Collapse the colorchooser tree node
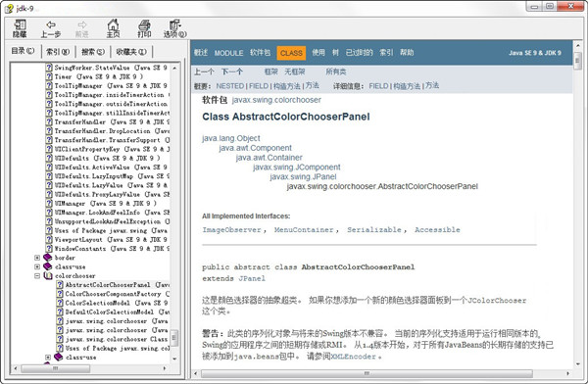 tap(37, 276)
